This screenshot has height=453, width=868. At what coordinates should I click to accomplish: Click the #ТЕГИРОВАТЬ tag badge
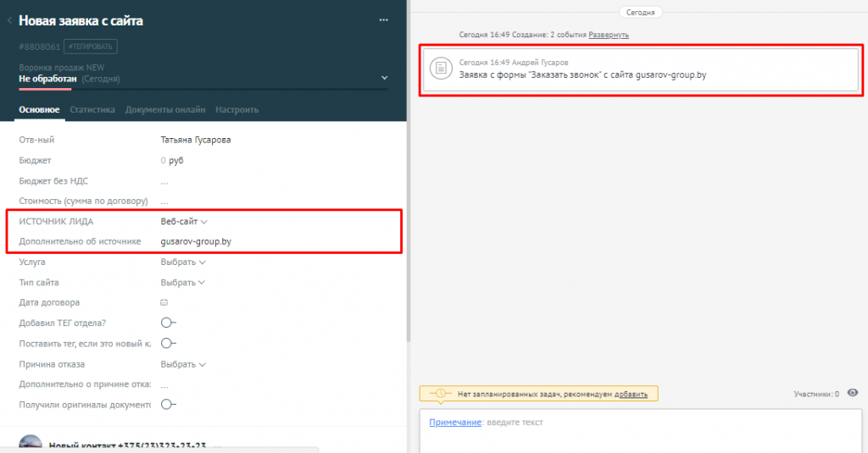[92, 46]
